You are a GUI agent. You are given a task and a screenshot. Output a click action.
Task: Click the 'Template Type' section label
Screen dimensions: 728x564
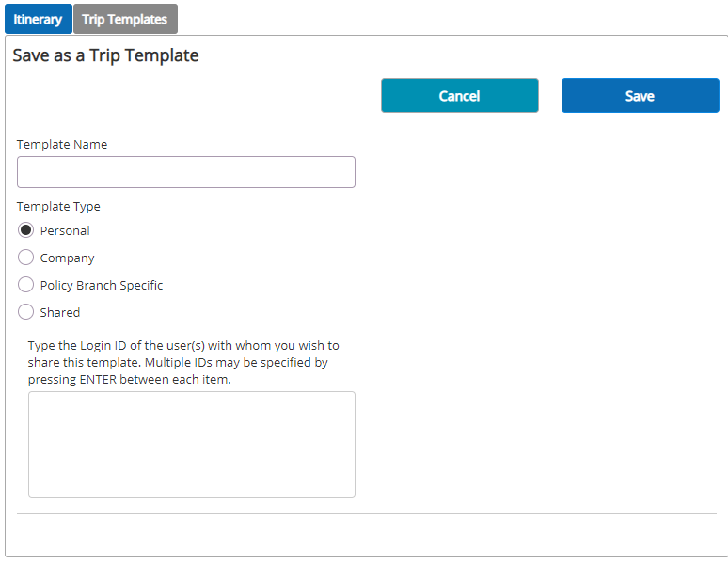coord(58,207)
